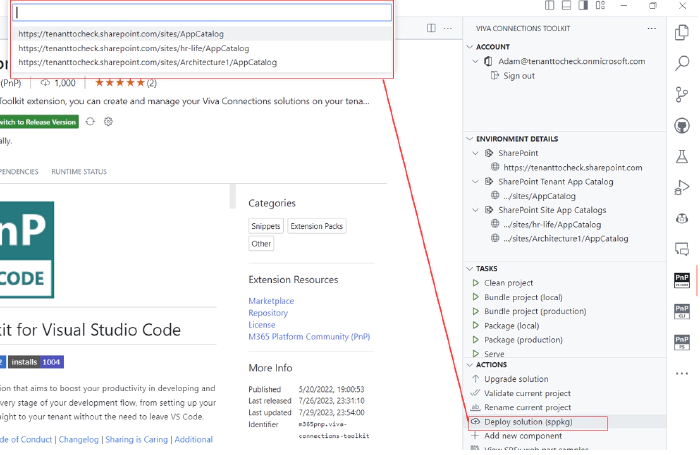Image resolution: width=700 pixels, height=455 pixels.
Task: Open the Testing flask icon
Action: coord(682,156)
